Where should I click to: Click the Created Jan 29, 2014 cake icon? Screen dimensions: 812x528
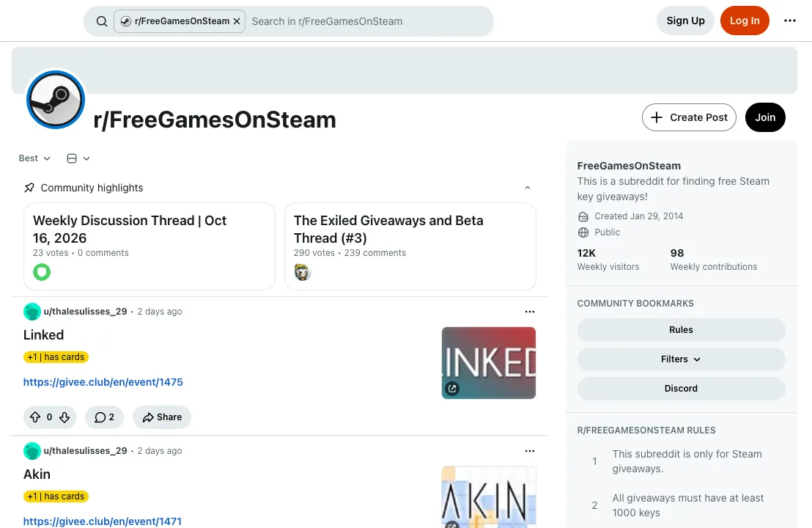[583, 216]
